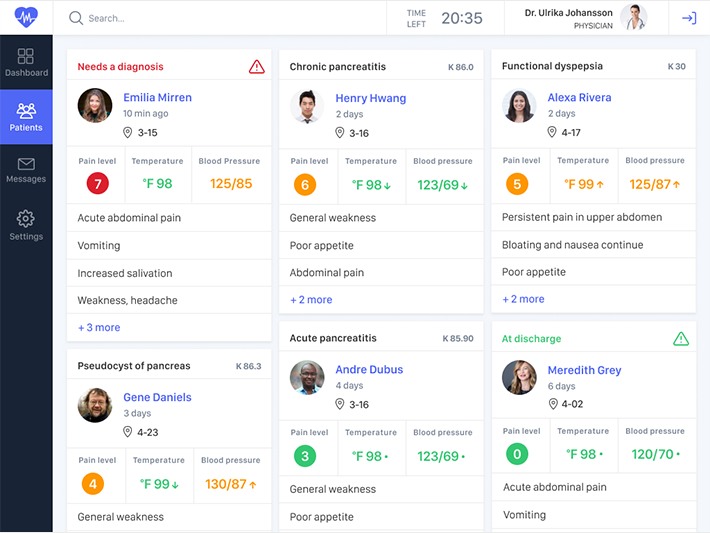This screenshot has height=533, width=710.
Task: Click blood pressure value '130/87'
Action: coord(226,484)
